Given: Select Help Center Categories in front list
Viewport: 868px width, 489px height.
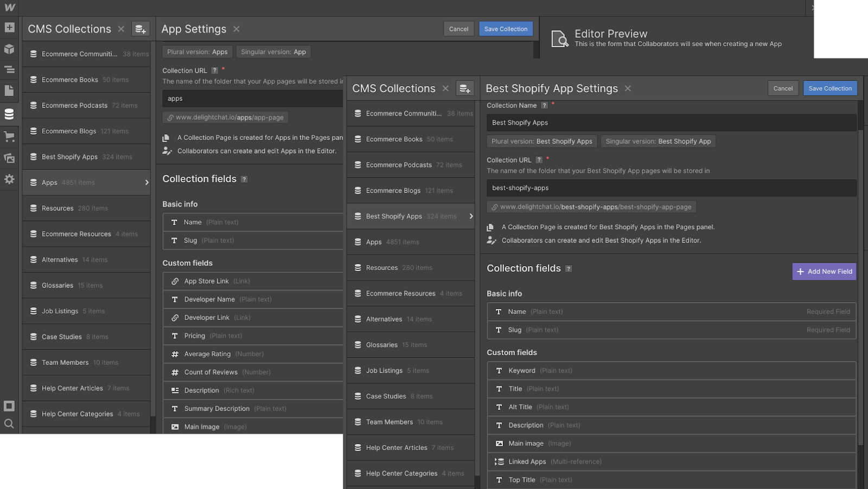Looking at the screenshot, I should 411,473.
